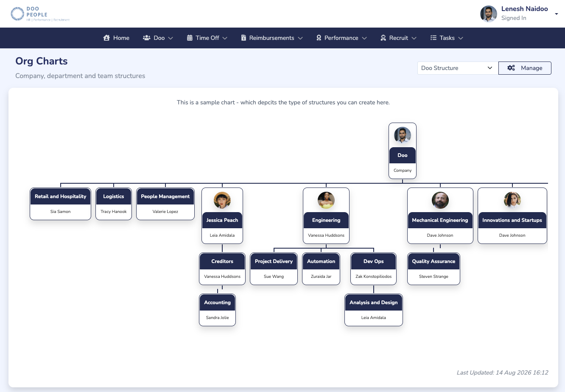This screenshot has width=565, height=392.
Task: Click the Manage button
Action: coord(525,68)
